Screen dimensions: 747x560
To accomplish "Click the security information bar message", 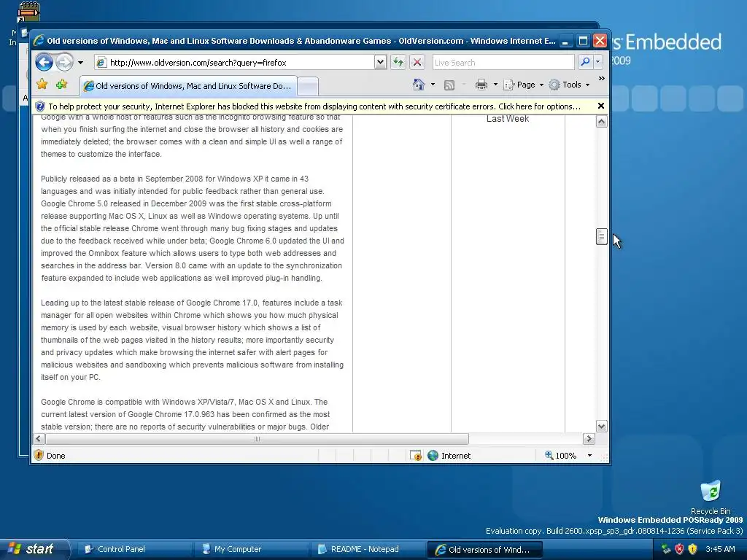I will point(314,106).
